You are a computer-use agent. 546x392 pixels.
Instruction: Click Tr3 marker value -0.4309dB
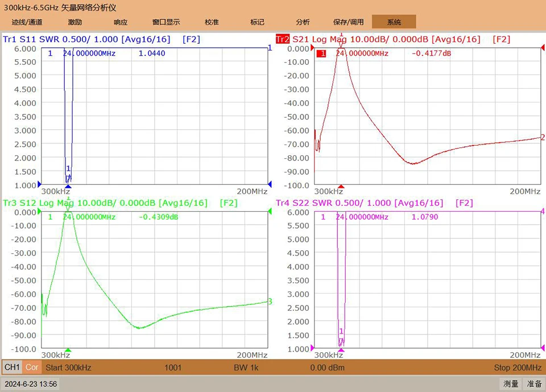pos(159,217)
